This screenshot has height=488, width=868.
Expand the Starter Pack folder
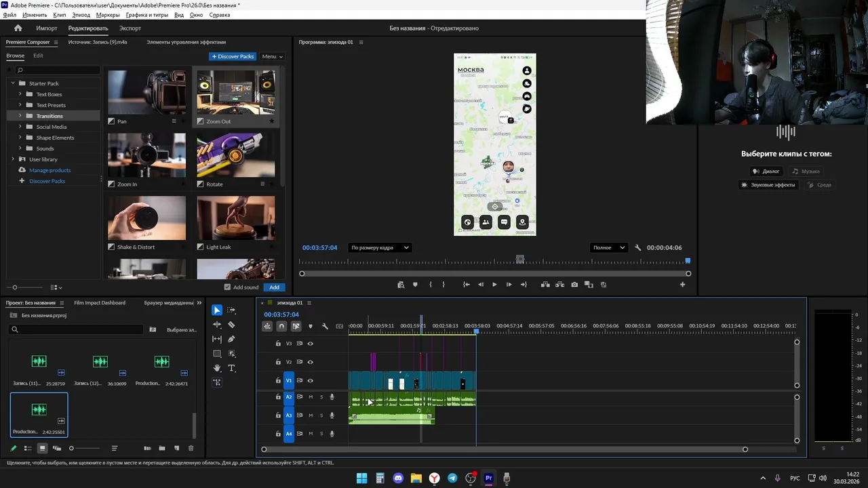(x=12, y=83)
